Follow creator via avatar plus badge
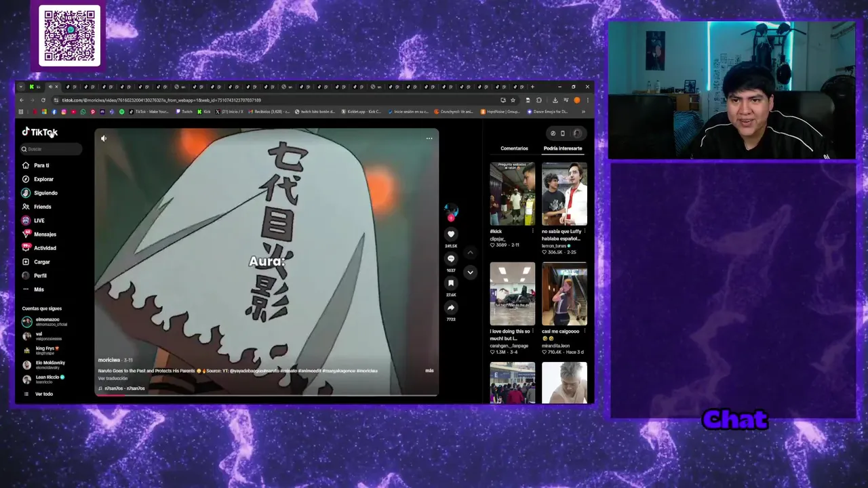The image size is (868, 488). click(x=451, y=218)
